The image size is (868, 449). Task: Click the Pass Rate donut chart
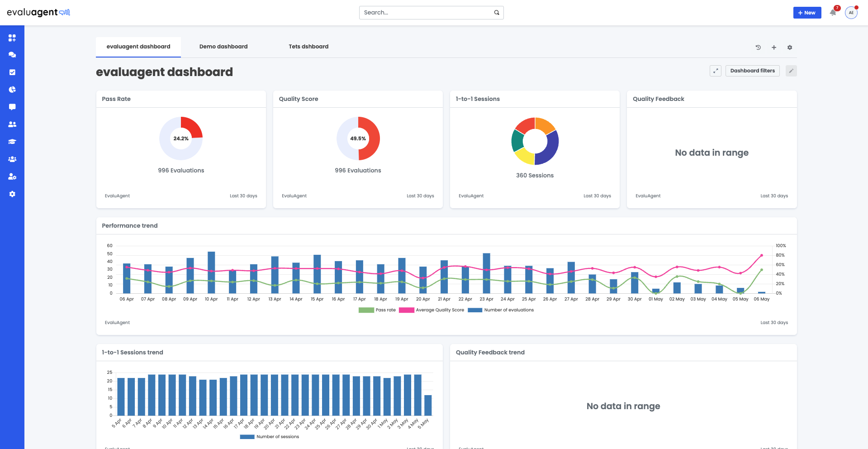tap(181, 139)
